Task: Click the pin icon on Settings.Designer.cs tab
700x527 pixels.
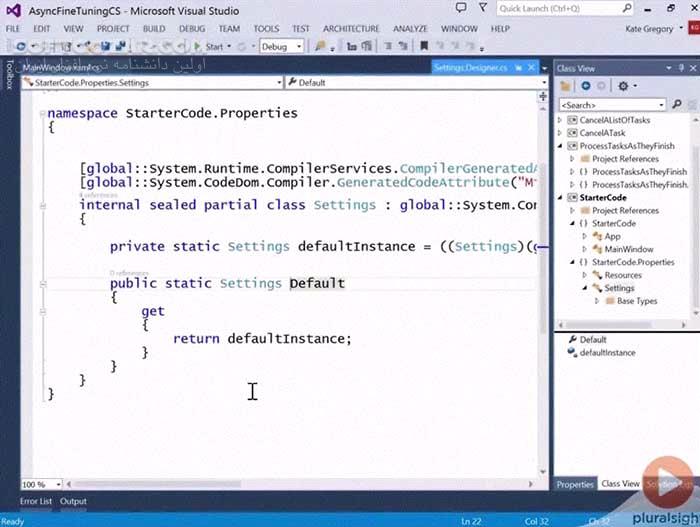Action: (518, 68)
